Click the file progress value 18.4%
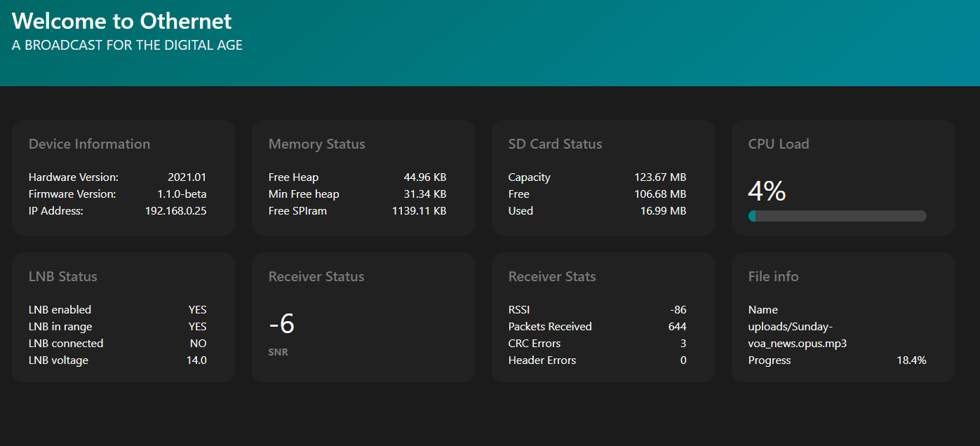This screenshot has height=446, width=980. pyautogui.click(x=911, y=360)
